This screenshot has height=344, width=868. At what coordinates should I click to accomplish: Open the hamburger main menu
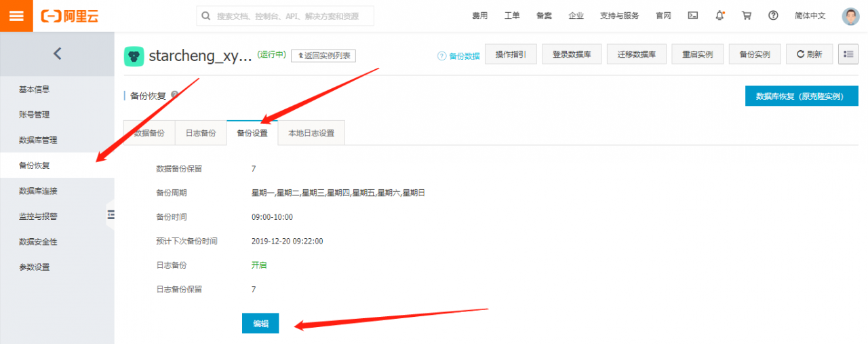tap(16, 16)
